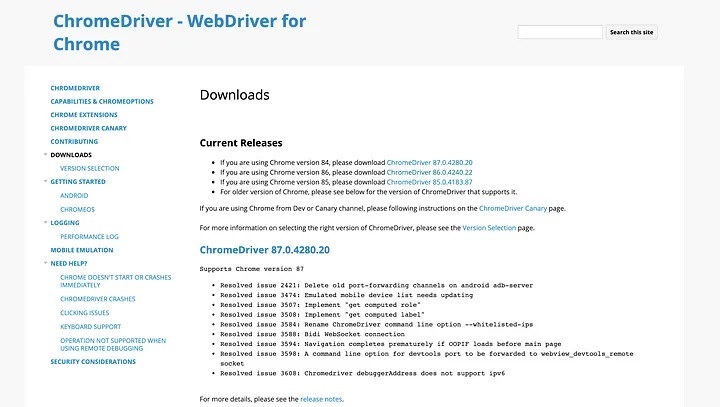
Task: Click the Downloads page heading
Action: [x=235, y=95]
